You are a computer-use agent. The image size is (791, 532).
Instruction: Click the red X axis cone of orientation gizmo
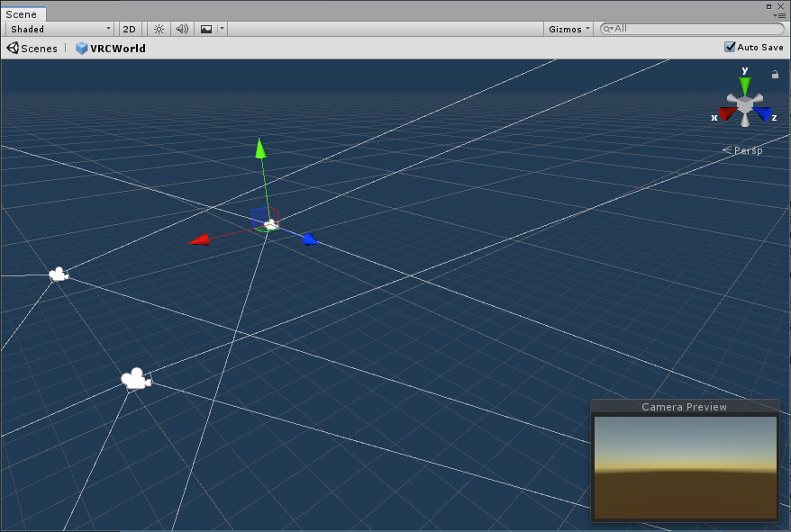click(x=727, y=113)
